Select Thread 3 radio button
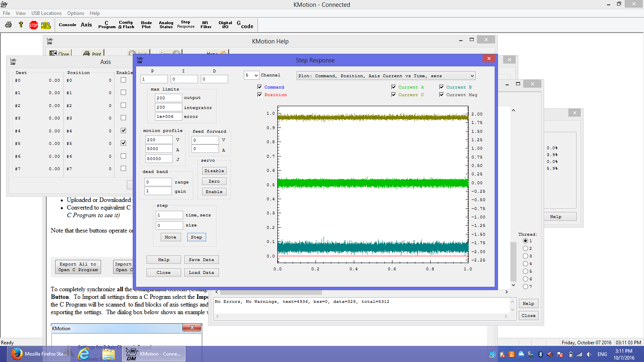This screenshot has width=644, height=362. 525,256
